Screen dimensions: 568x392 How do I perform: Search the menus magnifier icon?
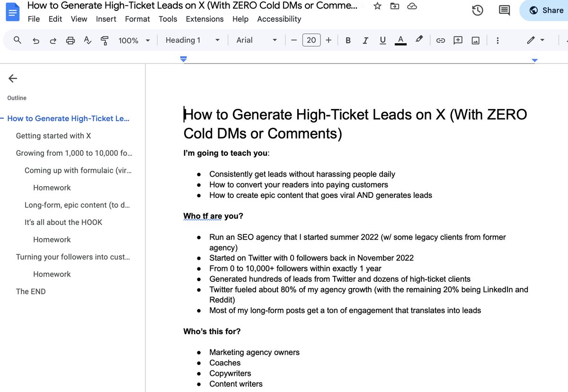(18, 40)
